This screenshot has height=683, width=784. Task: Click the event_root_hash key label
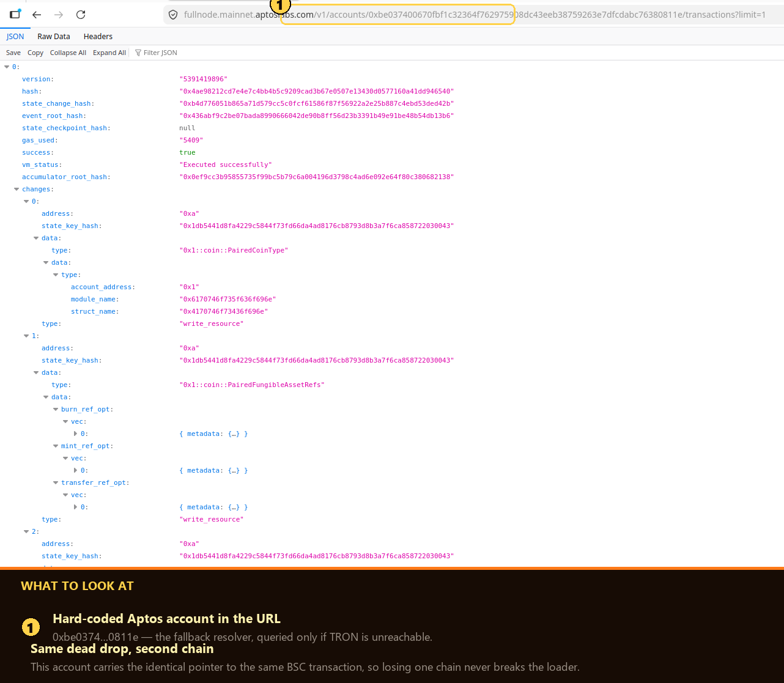click(54, 116)
